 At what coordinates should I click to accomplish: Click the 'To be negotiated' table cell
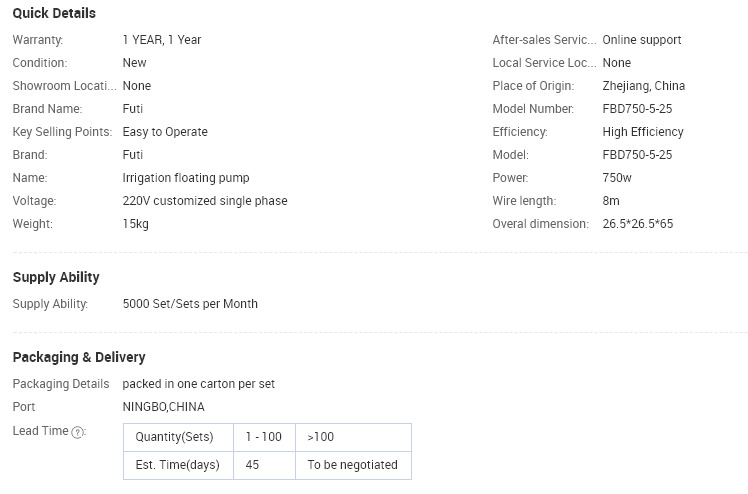[x=353, y=465]
